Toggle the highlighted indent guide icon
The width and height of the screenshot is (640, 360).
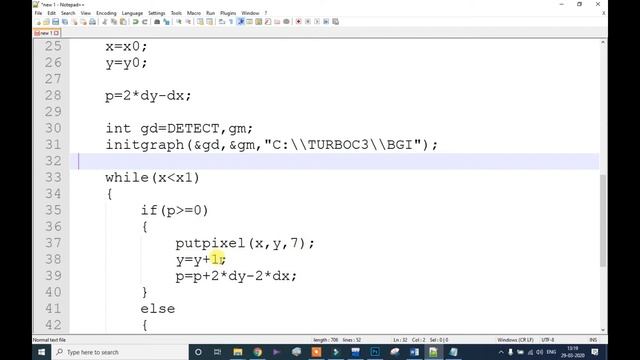pos(240,22)
